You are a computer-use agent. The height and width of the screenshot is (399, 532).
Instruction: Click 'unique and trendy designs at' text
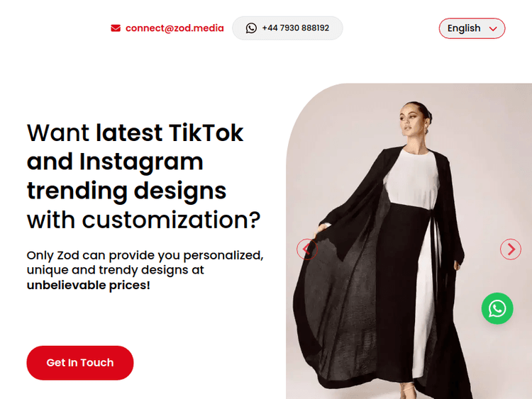(x=116, y=270)
